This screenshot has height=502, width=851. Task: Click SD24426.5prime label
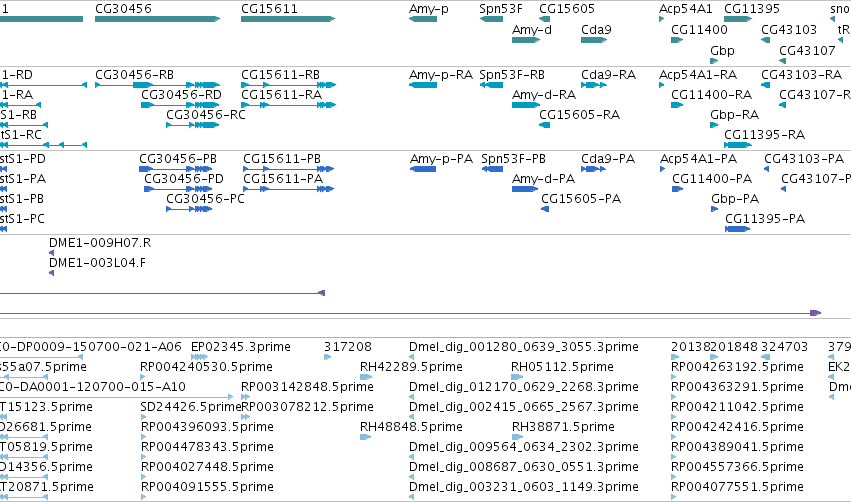pyautogui.click(x=190, y=406)
